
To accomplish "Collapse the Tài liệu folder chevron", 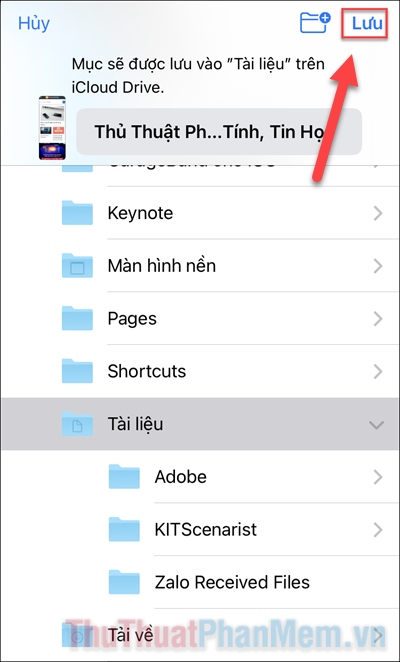I will coord(376,425).
